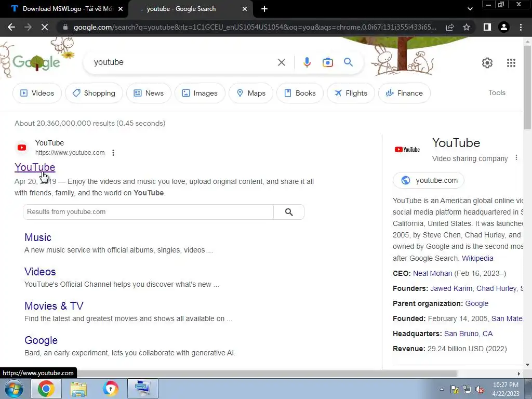Viewport: 532px width, 399px height.
Task: Filter results by Maps
Action: coord(251,93)
